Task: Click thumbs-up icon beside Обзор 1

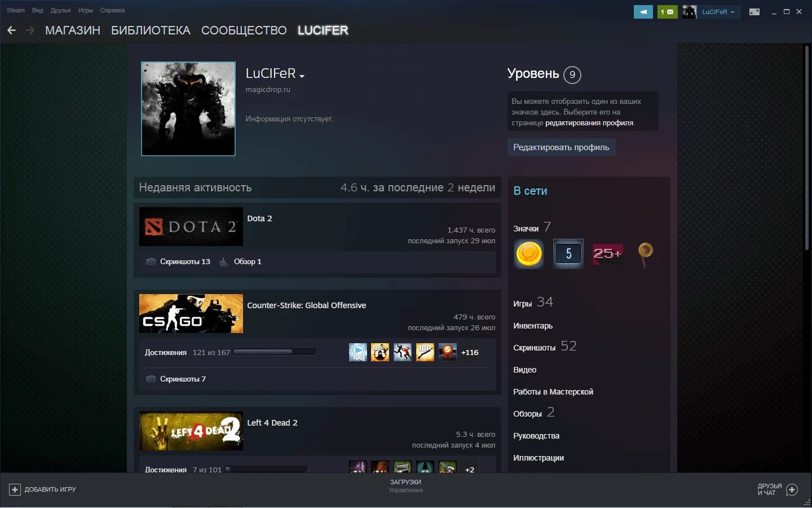Action: click(223, 261)
